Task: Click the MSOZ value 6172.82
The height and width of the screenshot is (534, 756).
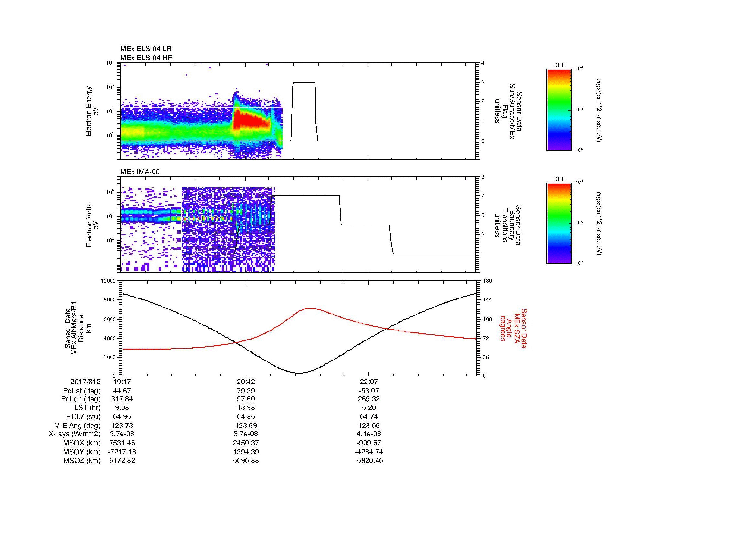Action: tap(122, 461)
